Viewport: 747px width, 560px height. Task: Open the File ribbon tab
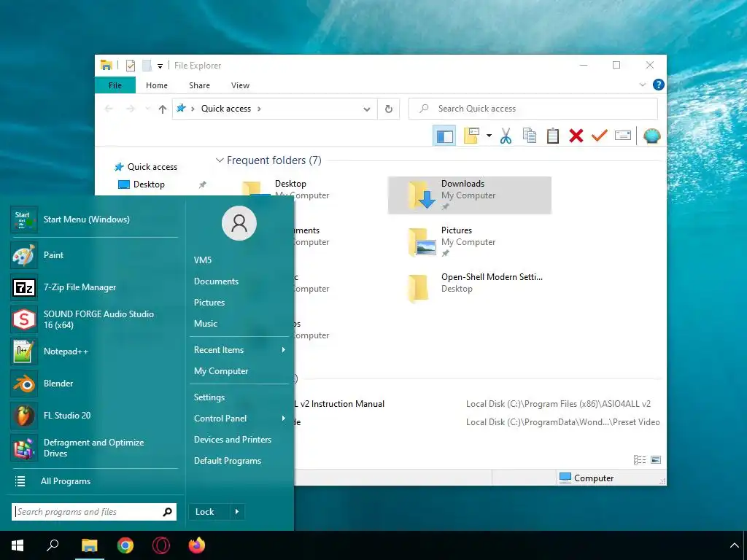pyautogui.click(x=115, y=85)
